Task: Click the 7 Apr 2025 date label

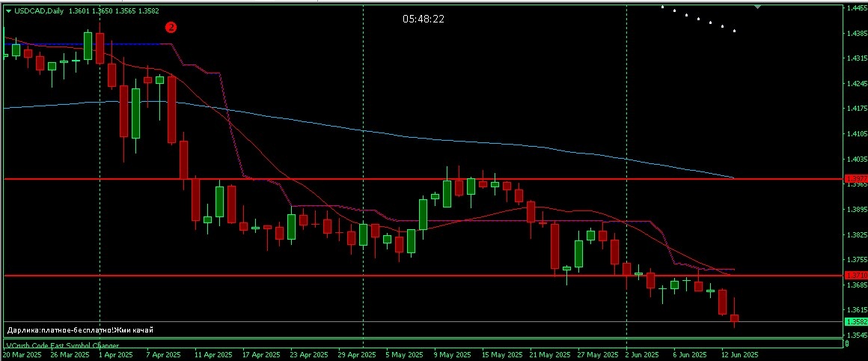Action: (x=163, y=354)
